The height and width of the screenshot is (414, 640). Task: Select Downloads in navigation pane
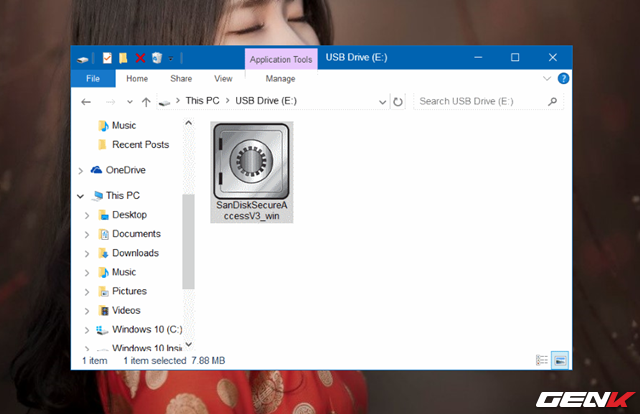pos(136,253)
